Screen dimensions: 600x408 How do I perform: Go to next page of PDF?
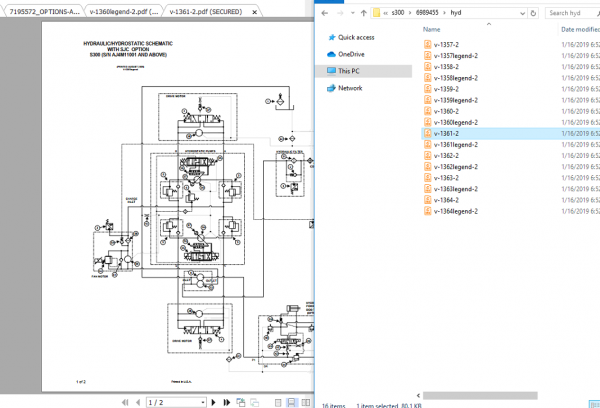tap(214, 402)
